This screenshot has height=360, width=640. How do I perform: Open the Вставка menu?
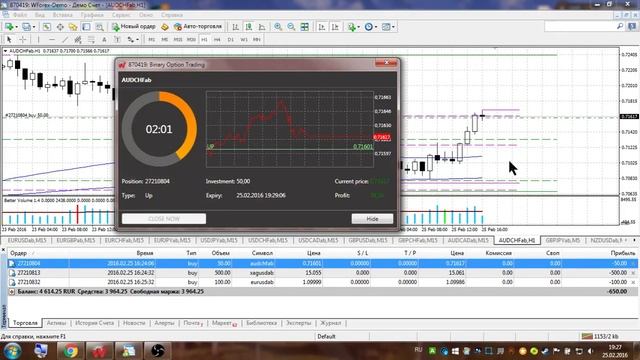[62, 15]
